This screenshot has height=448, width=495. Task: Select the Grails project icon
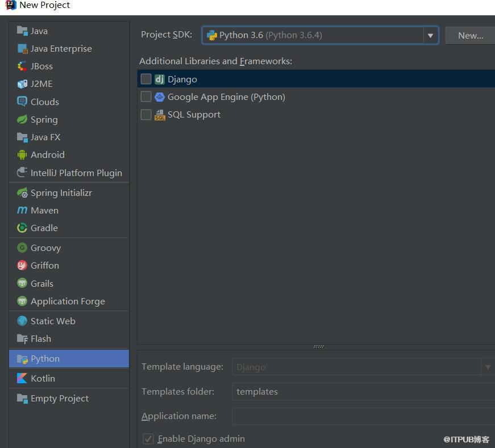tap(22, 283)
